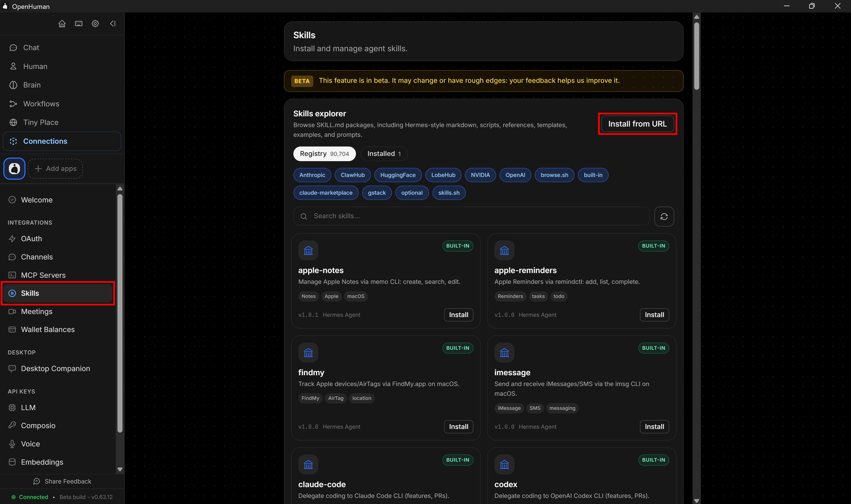Viewport: 851px width, 504px height.
Task: Open Embeddings settings
Action: coord(58,462)
